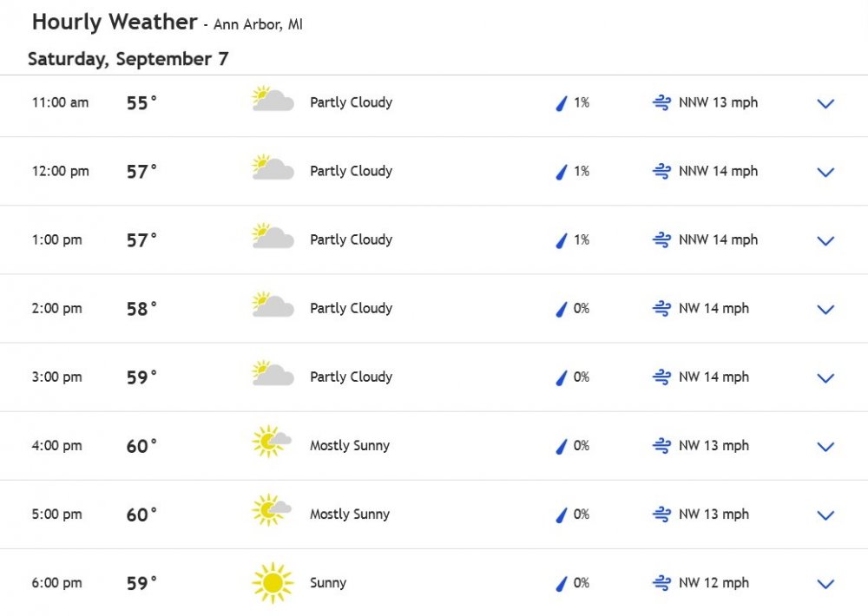
Task: Expand the 11:00 am forecast details
Action: (x=825, y=103)
